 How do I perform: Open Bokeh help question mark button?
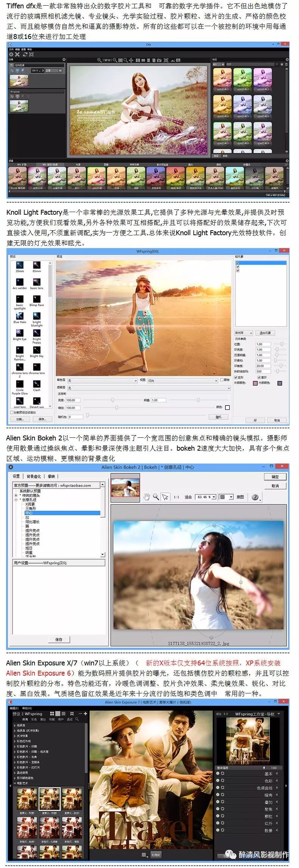(x=255, y=497)
